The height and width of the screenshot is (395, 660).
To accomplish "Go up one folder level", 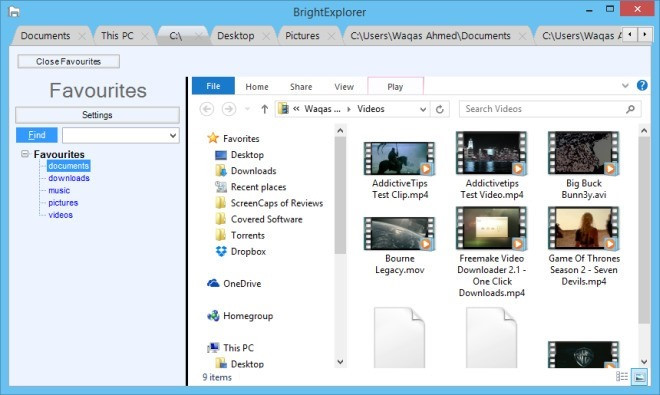I will coord(264,109).
